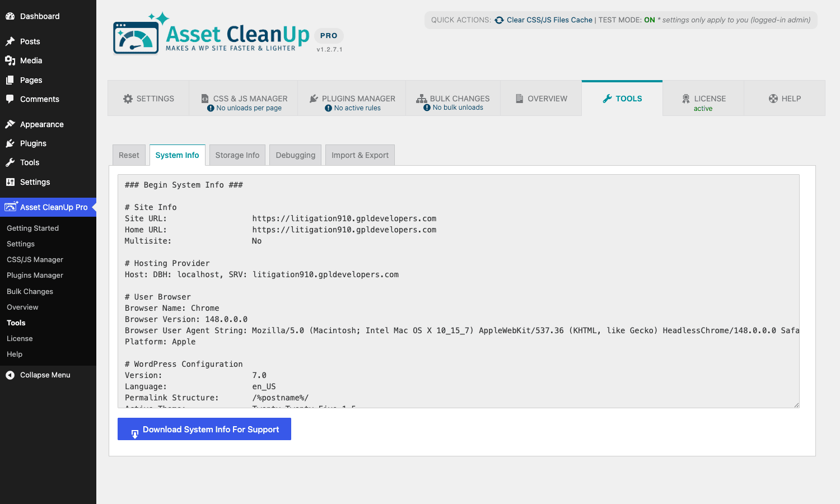
Task: Open License submenu link
Action: [x=20, y=338]
